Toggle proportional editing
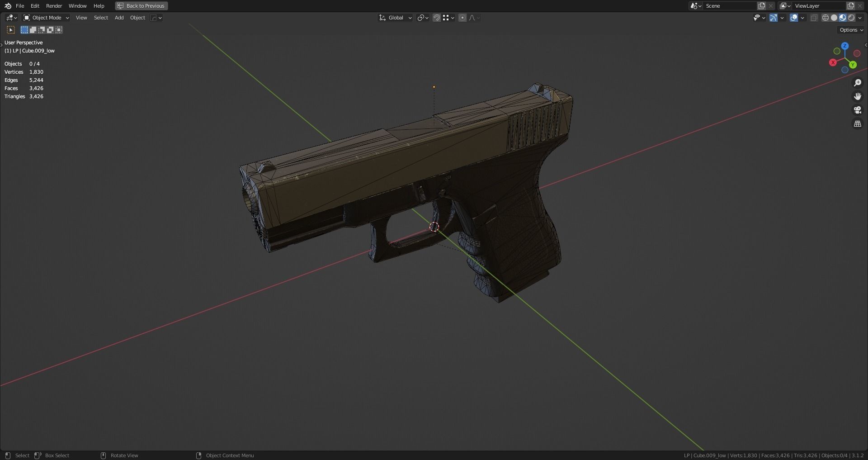868x460 pixels. pos(462,18)
